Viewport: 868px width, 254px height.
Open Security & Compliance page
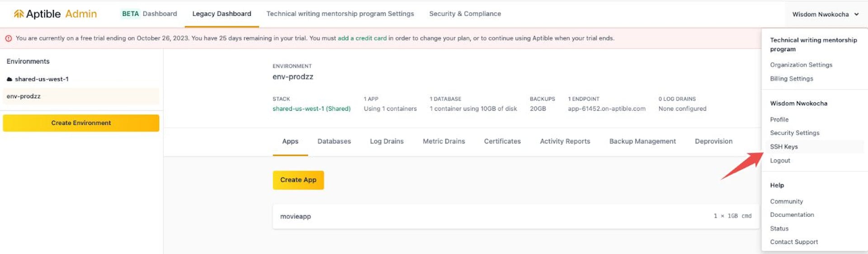465,14
